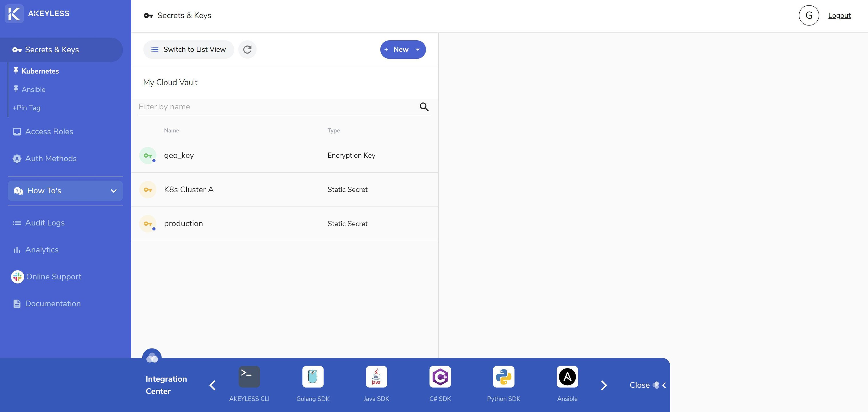Click My Cloud Vault breadcrumb
868x412 pixels.
click(x=170, y=83)
